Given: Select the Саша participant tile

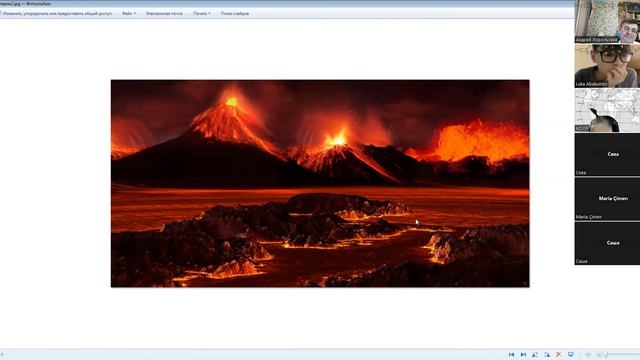Looking at the screenshot, I should (x=607, y=243).
